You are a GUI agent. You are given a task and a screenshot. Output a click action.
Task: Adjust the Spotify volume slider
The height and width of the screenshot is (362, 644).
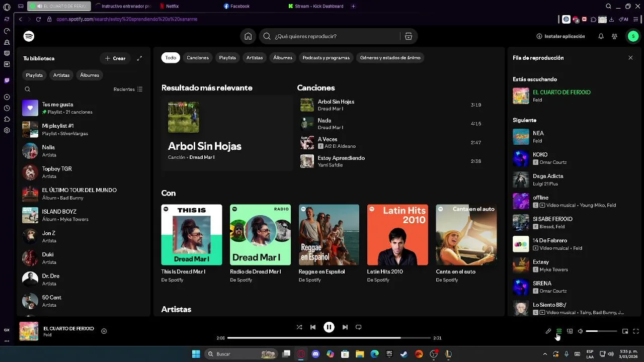click(x=601, y=331)
